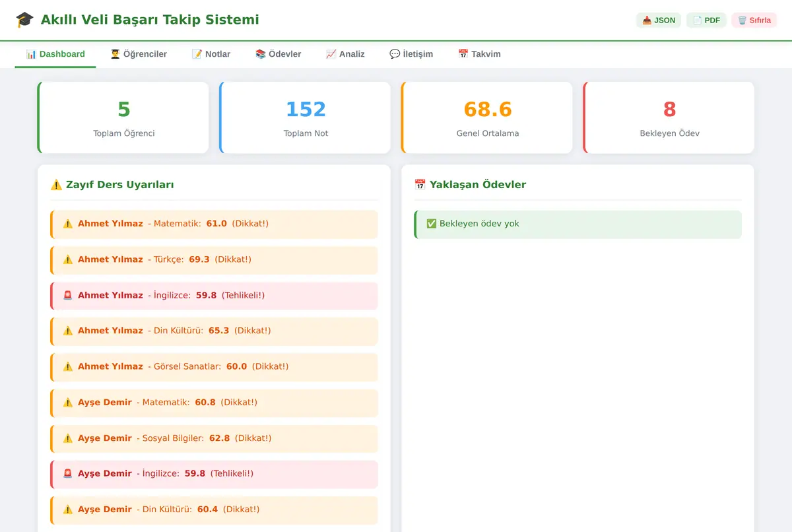Image resolution: width=792 pixels, height=532 pixels.
Task: View the Analiz tab
Action: point(345,54)
